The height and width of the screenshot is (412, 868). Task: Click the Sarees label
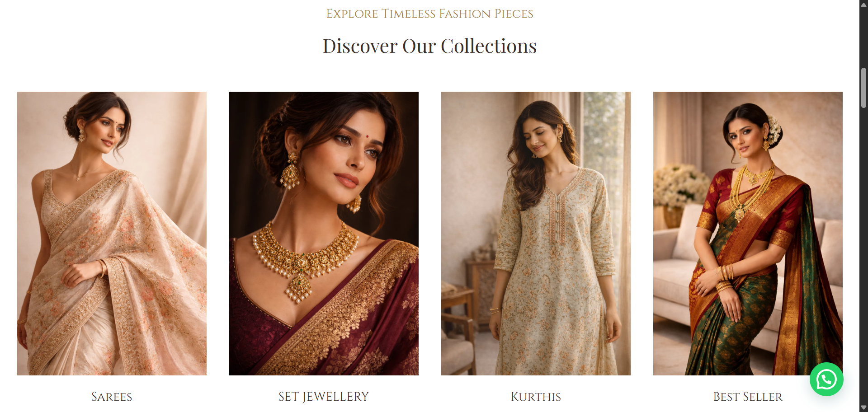coord(112,397)
